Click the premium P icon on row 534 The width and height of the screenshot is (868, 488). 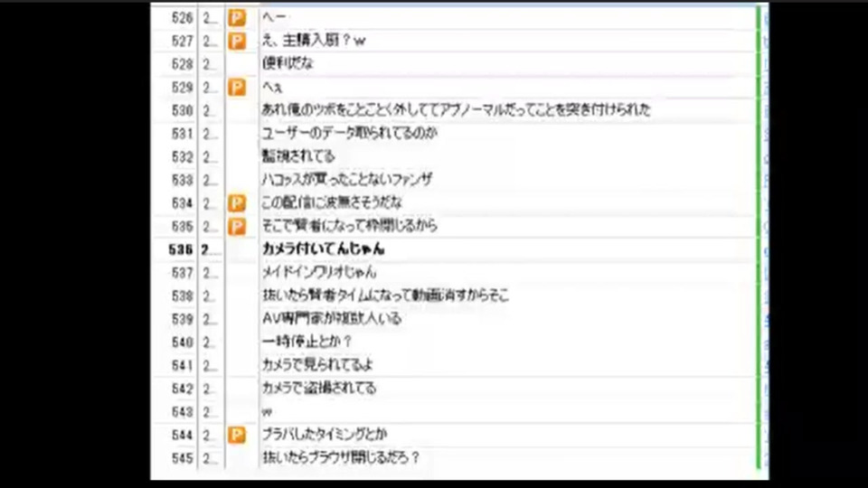click(237, 203)
